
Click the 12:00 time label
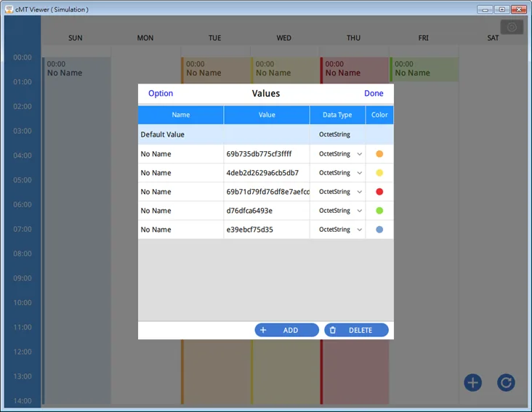(23, 352)
